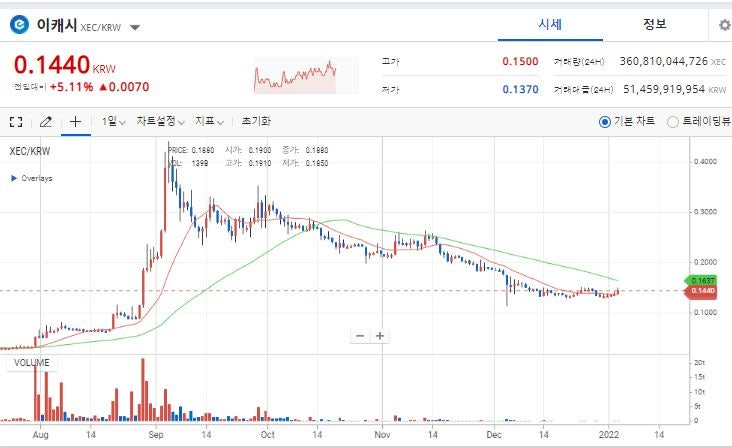732x447 pixels.
Task: Click the 0.1370 low price value
Action: click(x=520, y=90)
